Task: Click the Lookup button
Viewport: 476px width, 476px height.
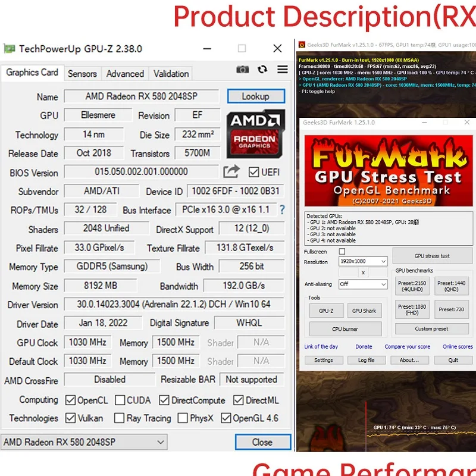Action: click(256, 96)
